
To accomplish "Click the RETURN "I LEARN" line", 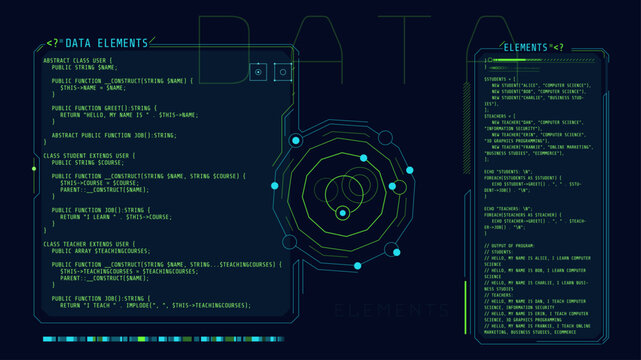I will tap(116, 217).
